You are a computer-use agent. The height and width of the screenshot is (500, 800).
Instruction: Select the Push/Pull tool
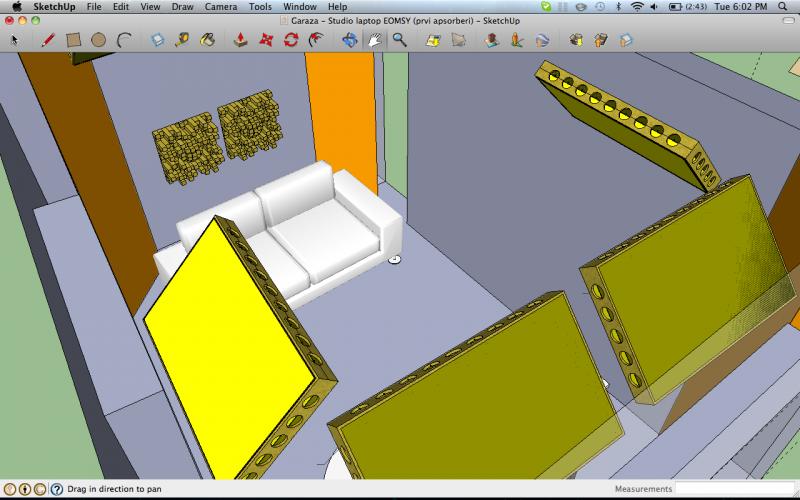click(241, 40)
